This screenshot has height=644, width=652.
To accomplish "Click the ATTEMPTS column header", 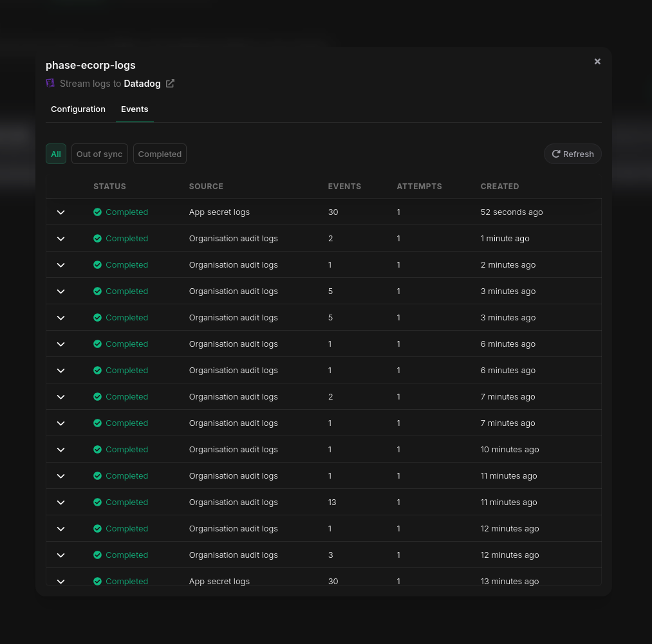I will pos(419,187).
